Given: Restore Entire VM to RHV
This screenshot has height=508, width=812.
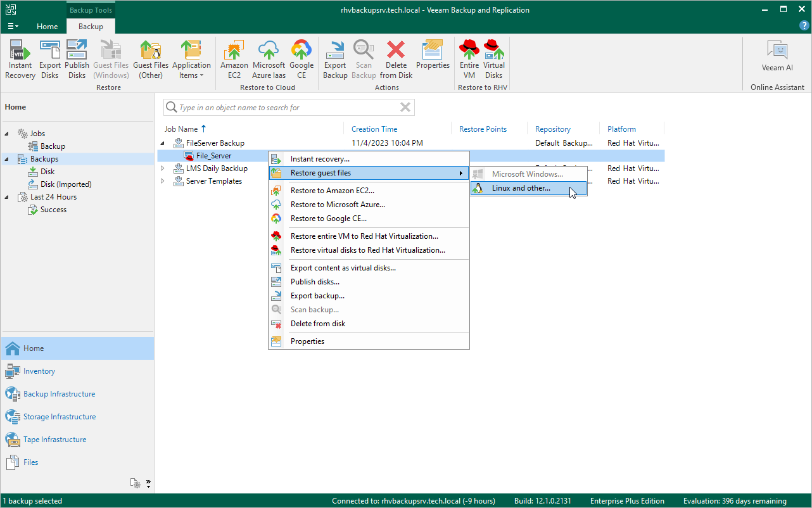Looking at the screenshot, I should click(x=469, y=60).
